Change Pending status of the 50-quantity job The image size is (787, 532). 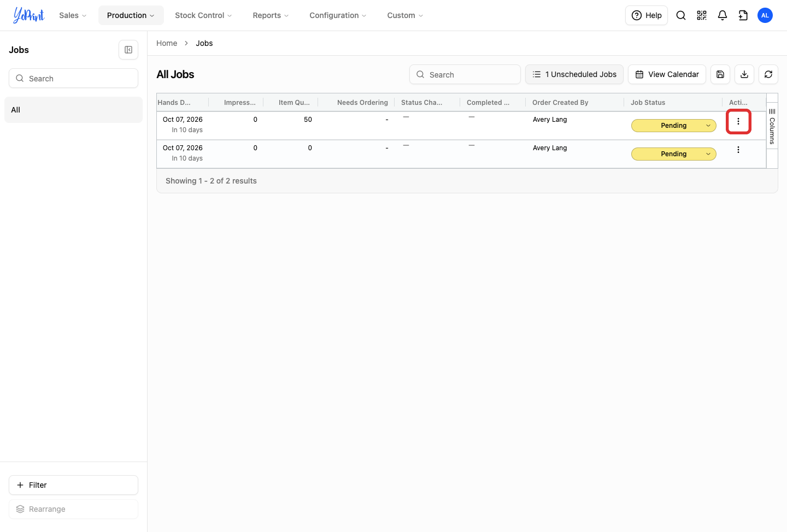pyautogui.click(x=674, y=126)
